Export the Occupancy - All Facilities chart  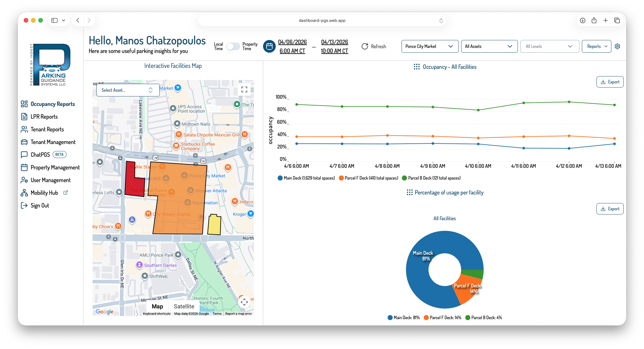pyautogui.click(x=610, y=82)
